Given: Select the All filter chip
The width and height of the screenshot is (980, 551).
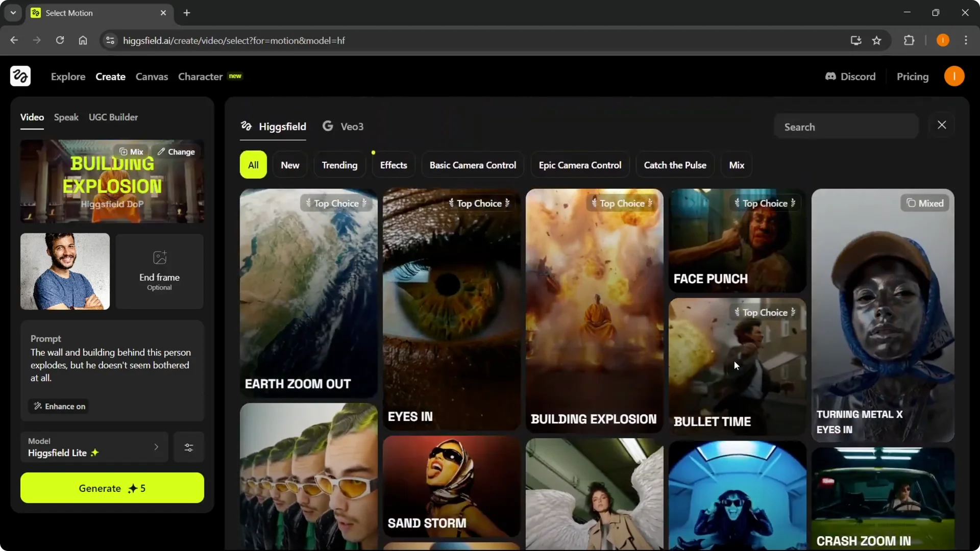Looking at the screenshot, I should [253, 165].
